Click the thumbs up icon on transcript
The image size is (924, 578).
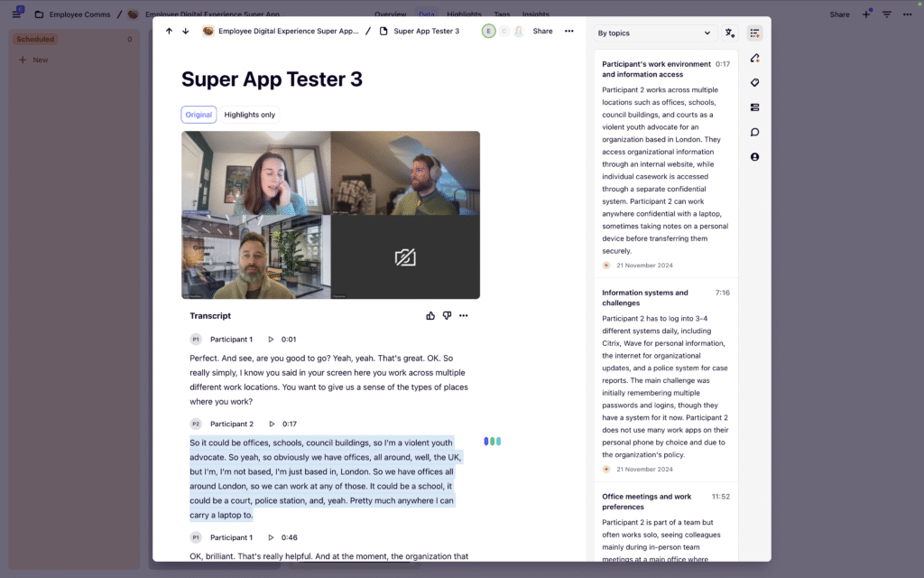430,316
